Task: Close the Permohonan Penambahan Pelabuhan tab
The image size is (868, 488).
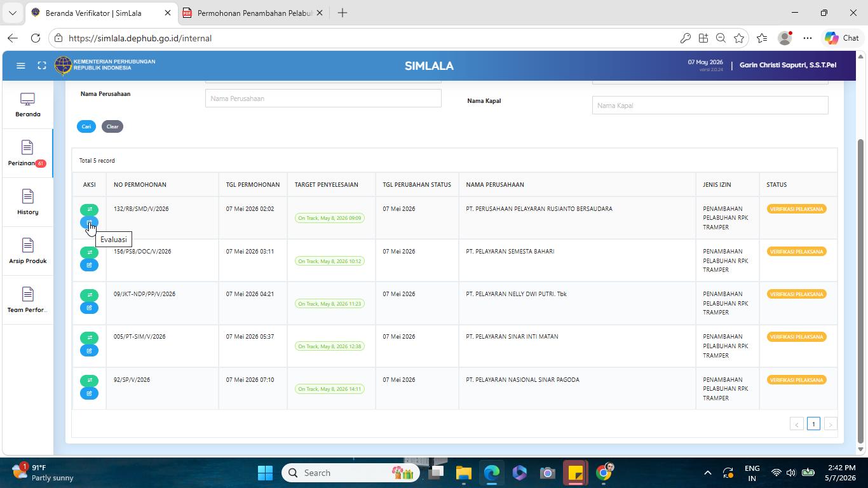Action: (x=319, y=13)
